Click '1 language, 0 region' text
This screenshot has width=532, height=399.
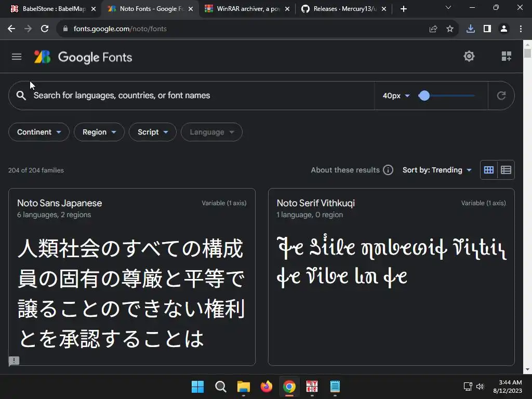[x=310, y=215]
